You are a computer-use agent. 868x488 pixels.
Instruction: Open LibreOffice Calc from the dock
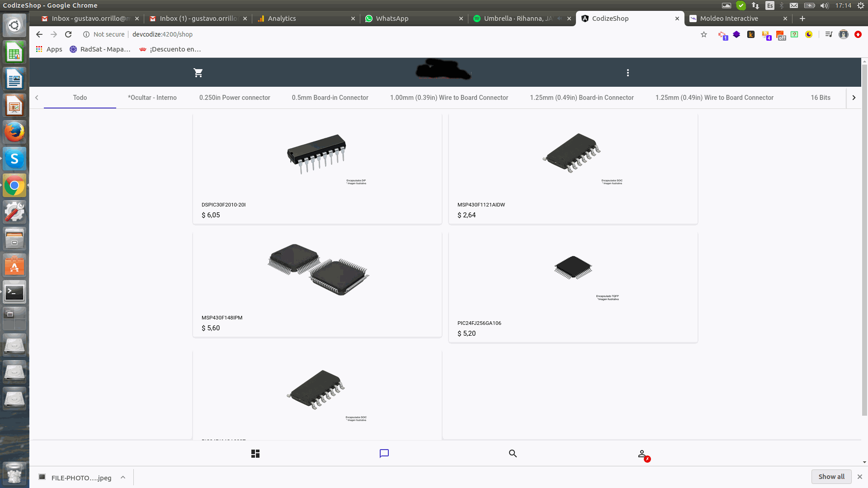click(14, 52)
